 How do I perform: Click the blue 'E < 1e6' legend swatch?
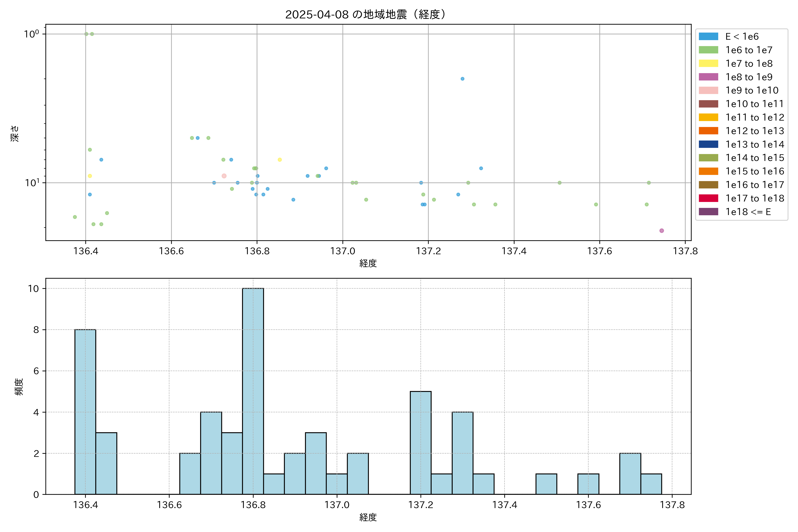pos(708,37)
